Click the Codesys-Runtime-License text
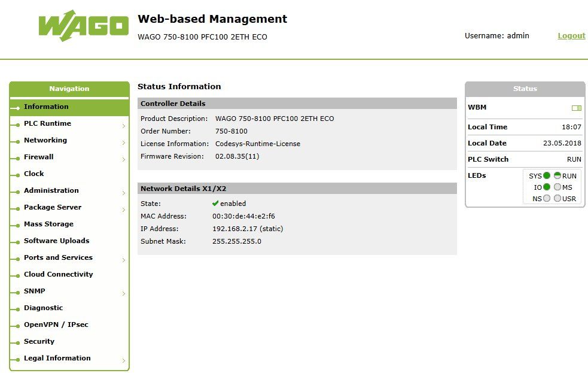The height and width of the screenshot is (373, 588). 258,144
